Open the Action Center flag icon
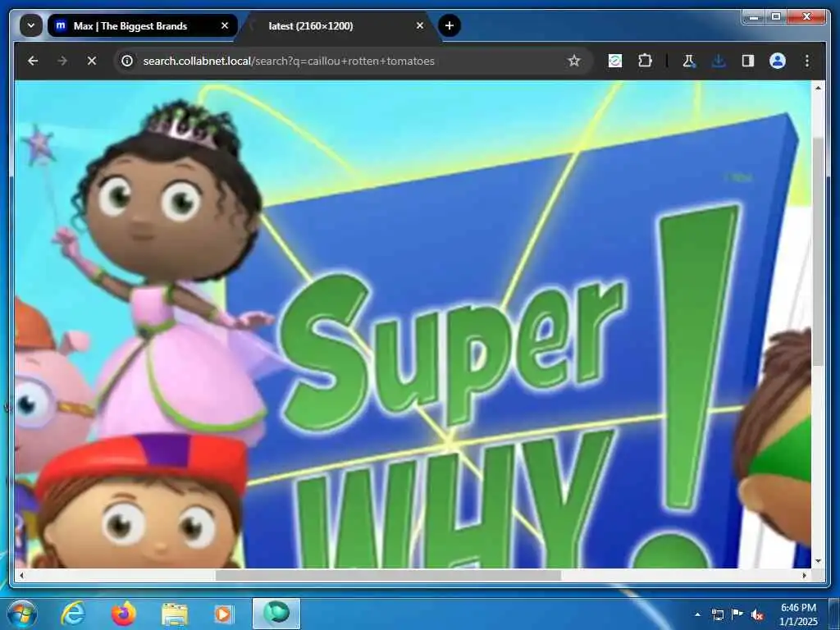 [737, 614]
